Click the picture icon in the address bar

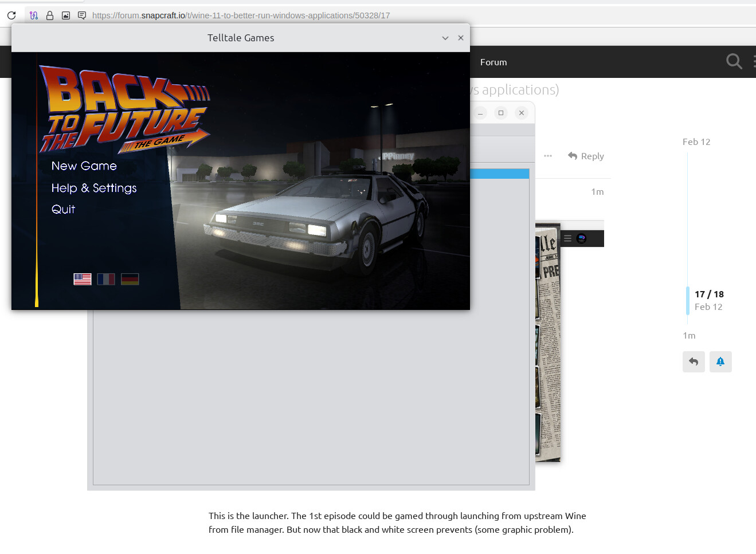[x=66, y=15]
